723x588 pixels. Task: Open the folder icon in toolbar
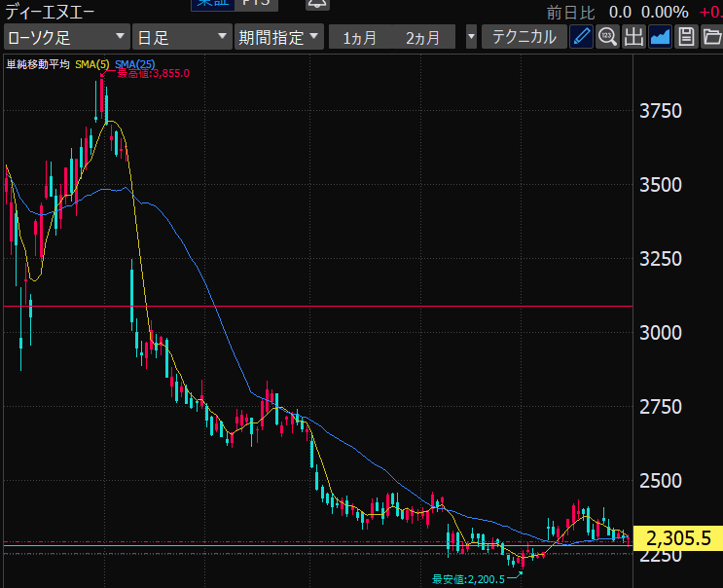(711, 38)
